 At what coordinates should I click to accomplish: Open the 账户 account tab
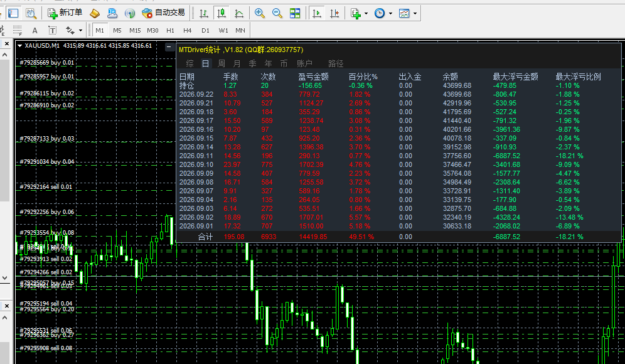tap(304, 63)
